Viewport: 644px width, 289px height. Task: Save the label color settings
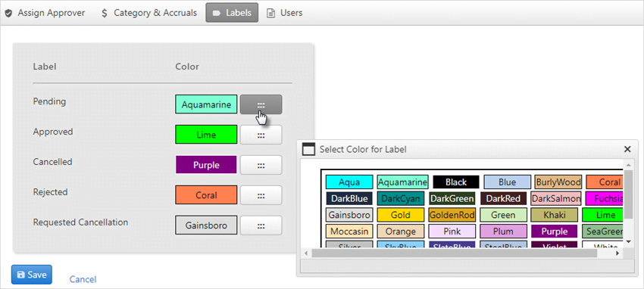click(x=32, y=275)
